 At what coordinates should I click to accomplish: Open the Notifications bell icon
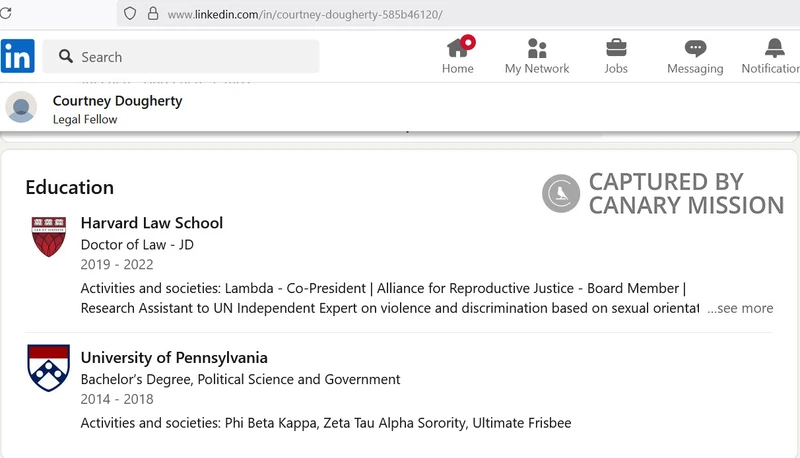pos(774,48)
